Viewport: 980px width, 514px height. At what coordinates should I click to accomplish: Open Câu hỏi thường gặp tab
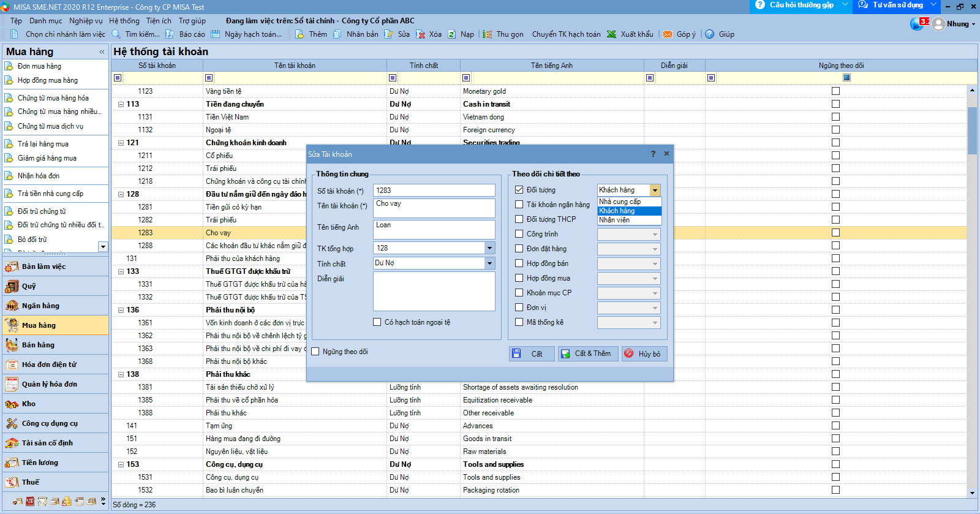click(x=802, y=5)
